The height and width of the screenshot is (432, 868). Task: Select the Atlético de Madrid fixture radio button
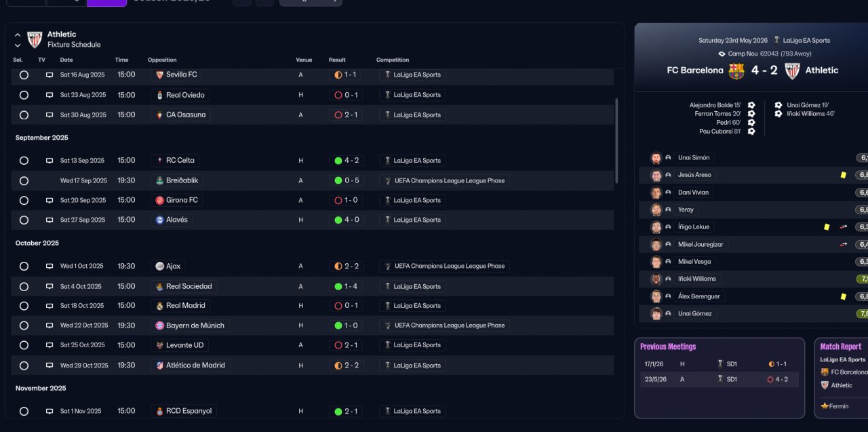24,366
